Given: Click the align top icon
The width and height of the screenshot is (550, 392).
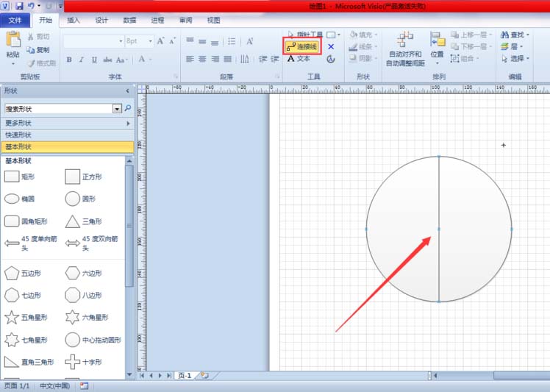Looking at the screenshot, I should (x=190, y=41).
